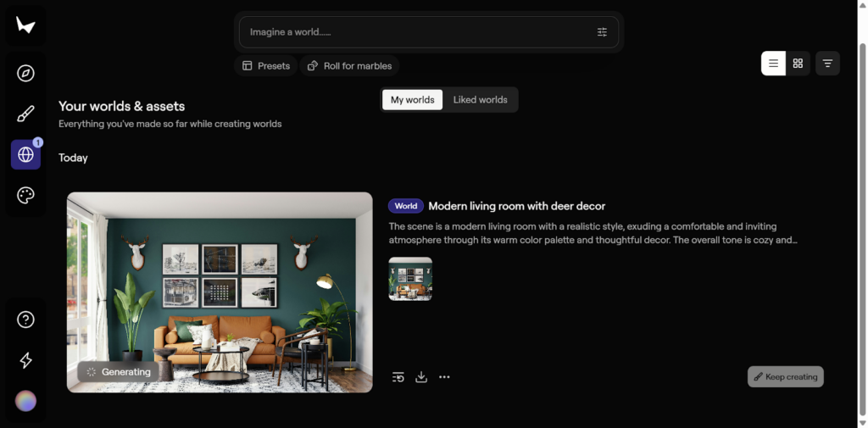Open the globe Worlds icon

coord(25,154)
